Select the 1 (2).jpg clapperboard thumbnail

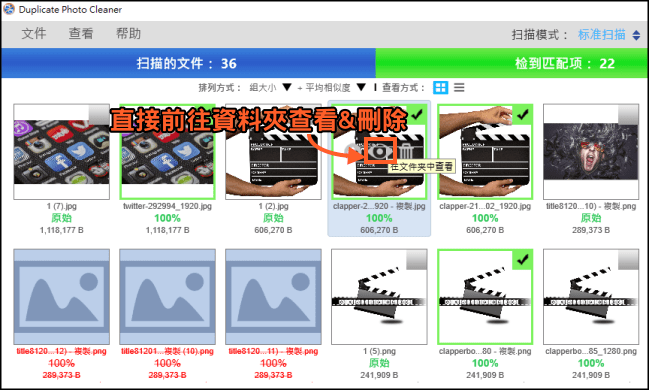[x=273, y=152]
